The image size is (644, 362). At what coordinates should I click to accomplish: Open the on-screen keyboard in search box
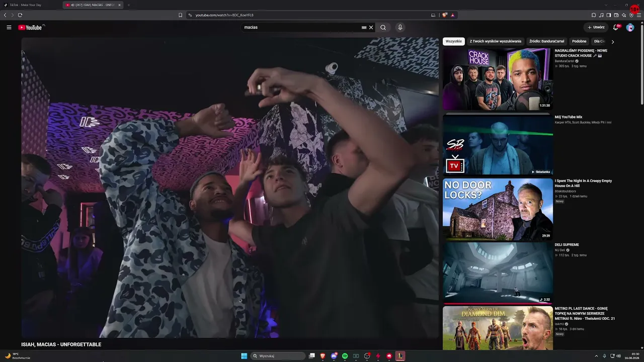click(364, 27)
